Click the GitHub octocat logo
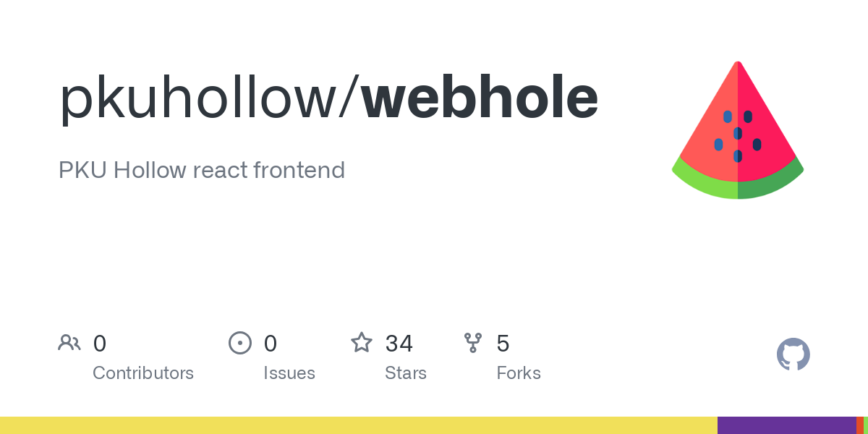 pyautogui.click(x=793, y=354)
